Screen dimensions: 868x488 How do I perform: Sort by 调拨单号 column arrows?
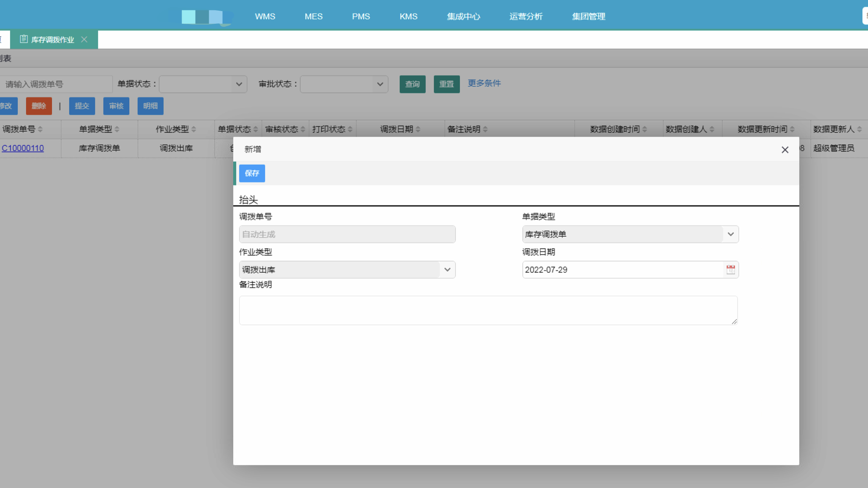tap(40, 129)
